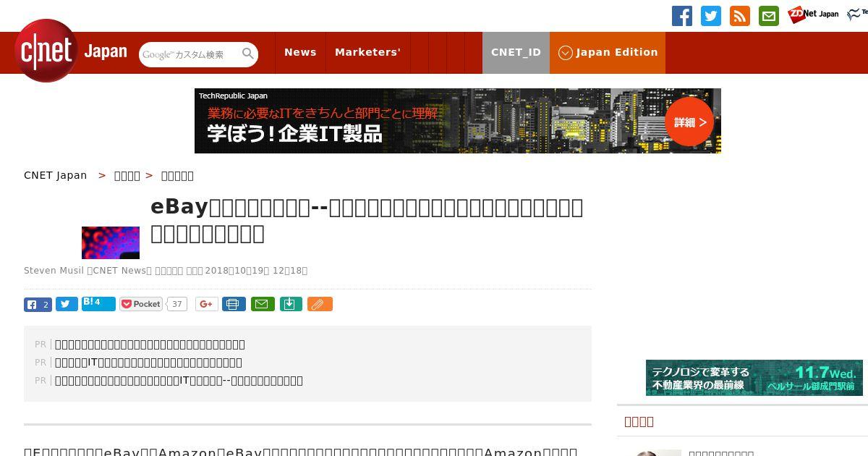The height and width of the screenshot is (456, 868).
Task: Click author name Steven Musil
Action: (54, 271)
